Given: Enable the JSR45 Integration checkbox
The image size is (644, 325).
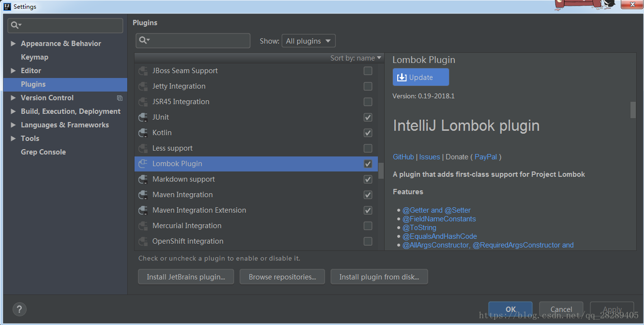Looking at the screenshot, I should [368, 102].
